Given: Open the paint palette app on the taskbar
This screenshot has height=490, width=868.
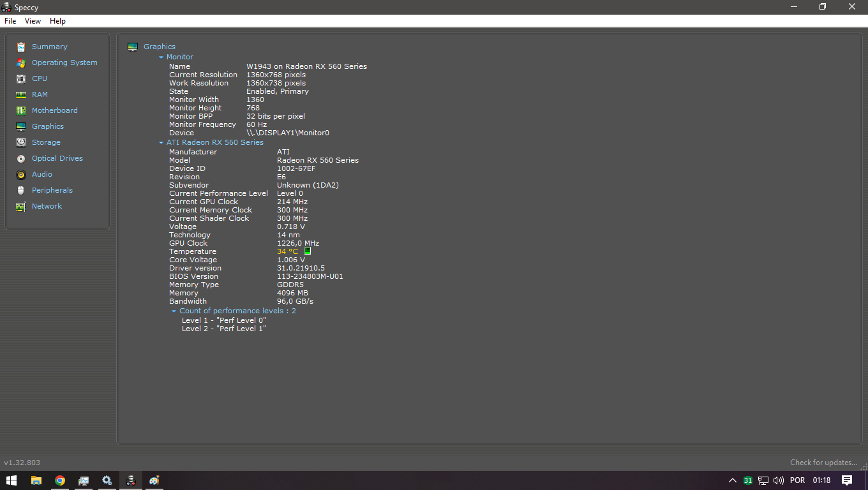Looking at the screenshot, I should [x=154, y=480].
